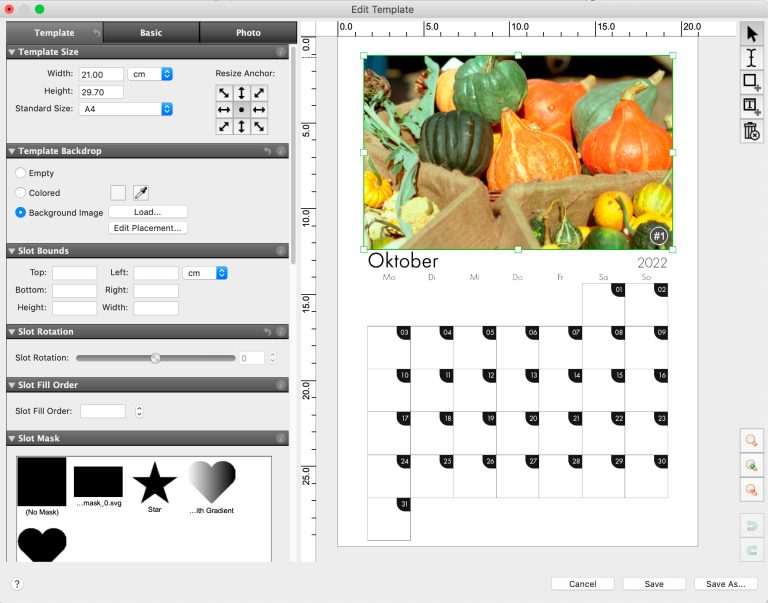Show info for Slot Mask section
Screen dimensions: 768x603
(x=281, y=438)
